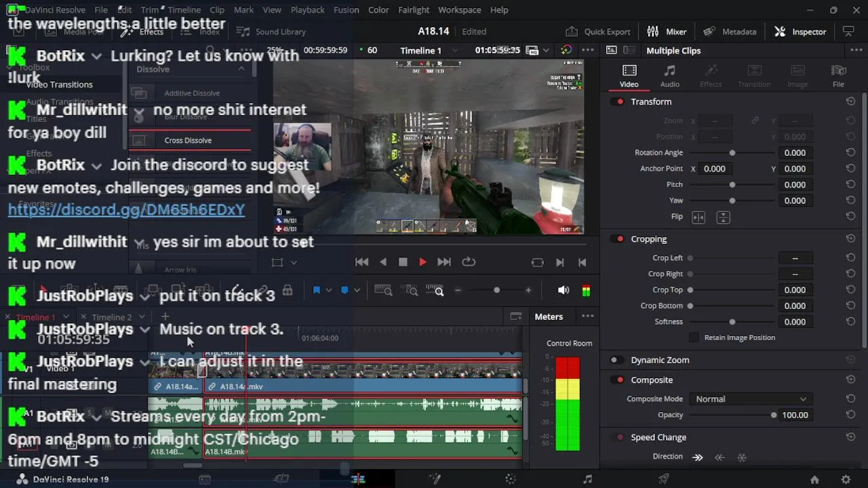The height and width of the screenshot is (488, 868).
Task: Set speed direction to forward
Action: pyautogui.click(x=698, y=457)
